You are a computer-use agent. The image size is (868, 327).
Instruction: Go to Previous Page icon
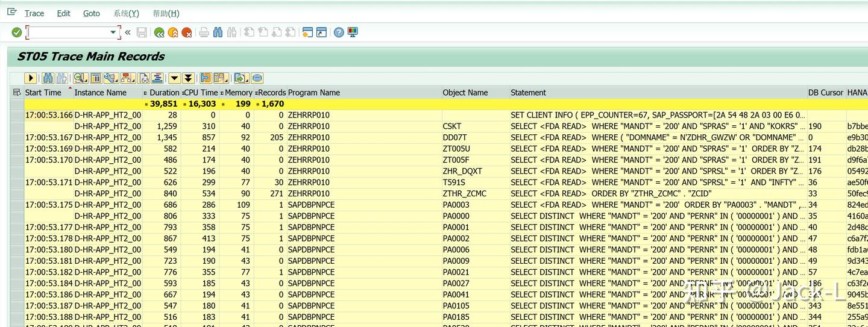click(263, 33)
